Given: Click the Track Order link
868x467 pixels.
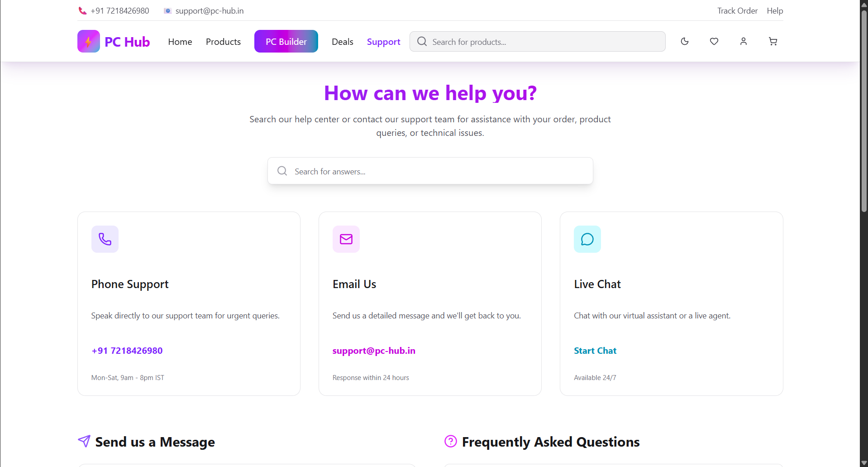Looking at the screenshot, I should click(737, 11).
